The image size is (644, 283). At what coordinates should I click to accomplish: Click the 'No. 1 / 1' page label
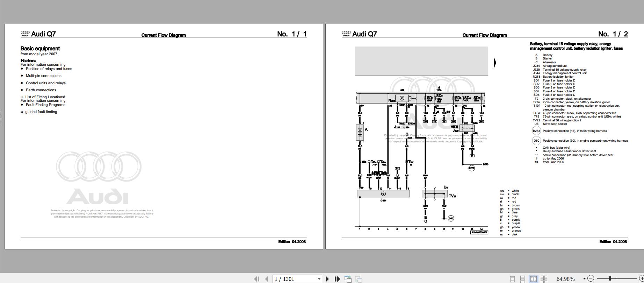[292, 34]
